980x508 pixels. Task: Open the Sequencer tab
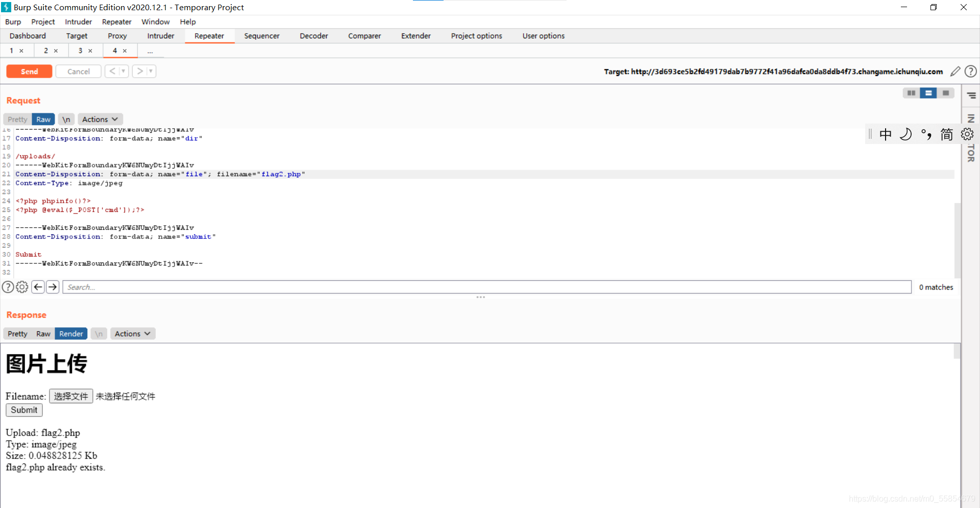262,36
